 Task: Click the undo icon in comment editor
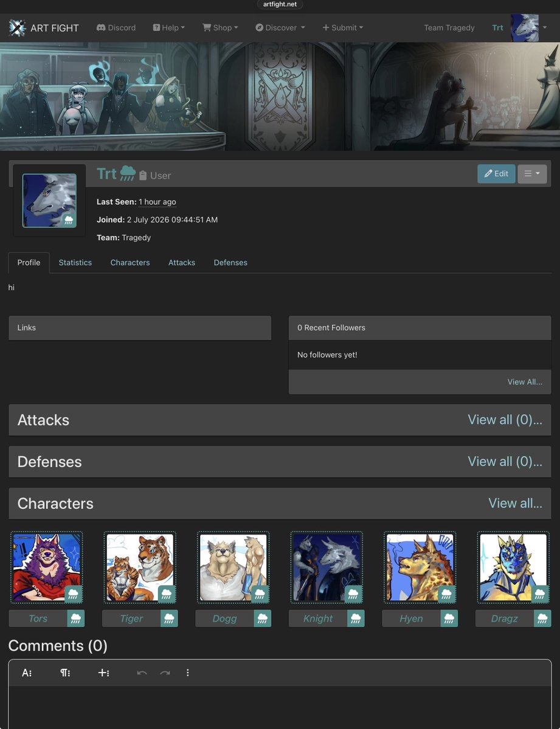click(x=142, y=672)
